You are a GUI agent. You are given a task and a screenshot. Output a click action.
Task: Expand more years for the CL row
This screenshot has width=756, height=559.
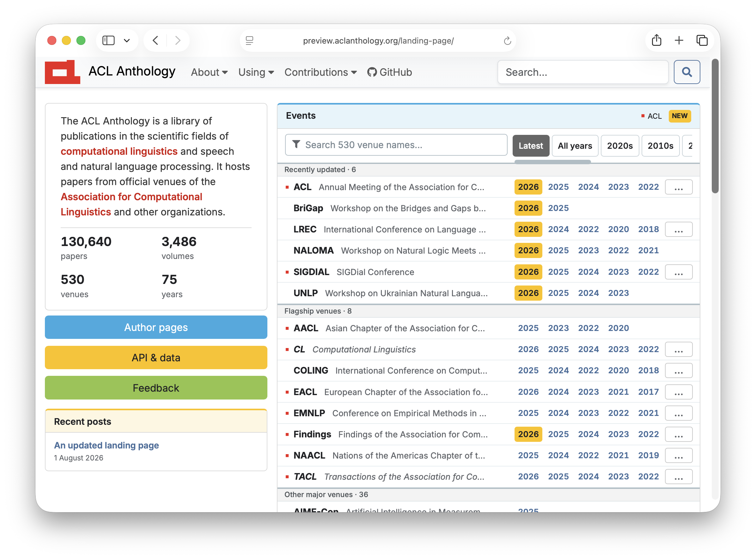pos(678,350)
